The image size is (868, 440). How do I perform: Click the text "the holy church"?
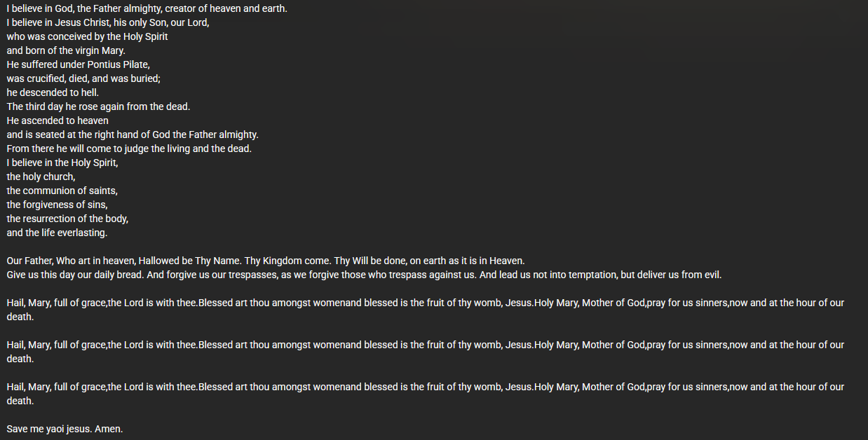(x=41, y=177)
